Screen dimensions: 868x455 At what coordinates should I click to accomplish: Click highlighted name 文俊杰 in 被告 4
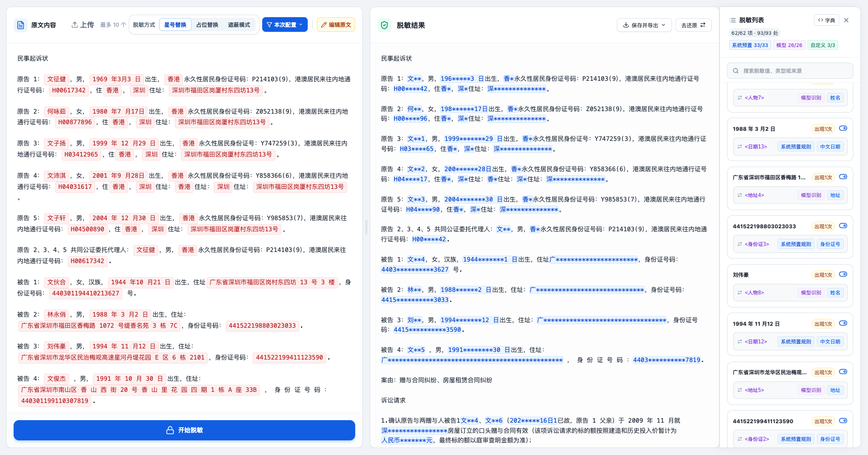pos(57,379)
